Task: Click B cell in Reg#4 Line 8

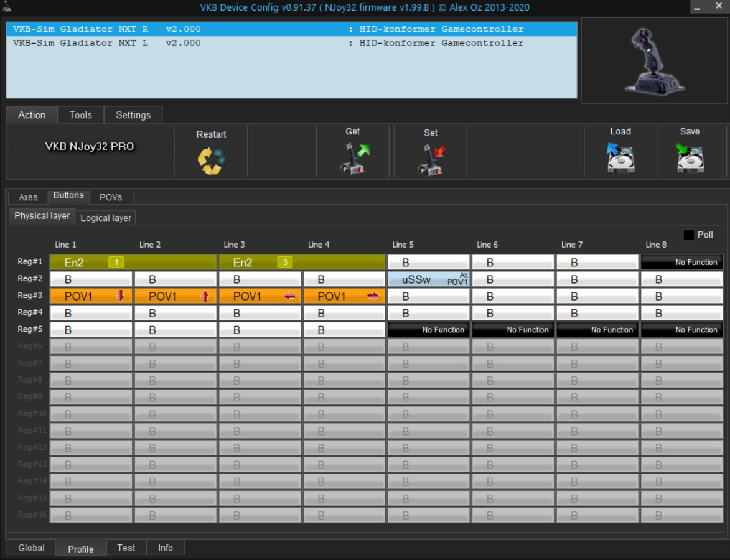Action: (681, 313)
